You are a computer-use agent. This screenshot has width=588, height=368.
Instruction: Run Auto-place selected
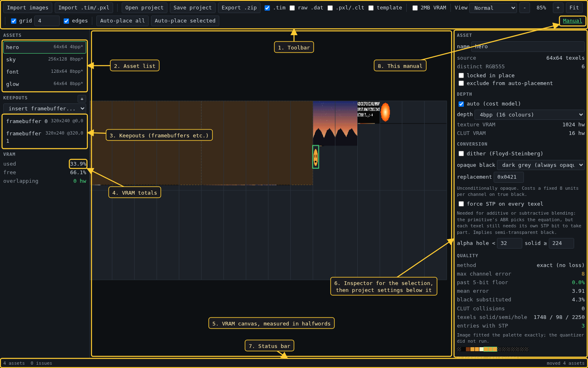[x=185, y=21]
